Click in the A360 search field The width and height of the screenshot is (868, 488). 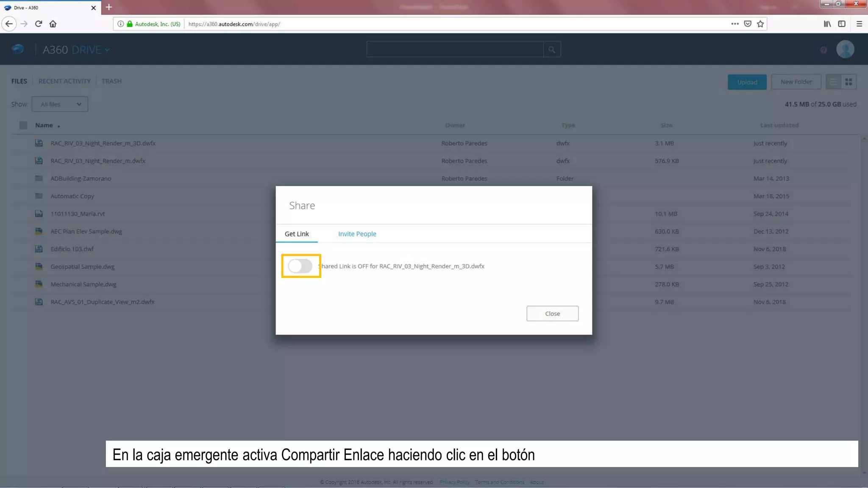[454, 50]
